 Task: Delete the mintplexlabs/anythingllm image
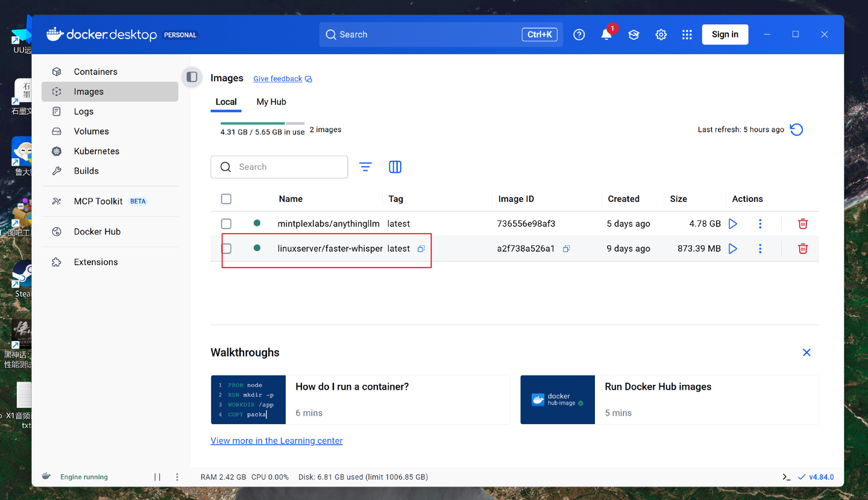click(x=803, y=224)
